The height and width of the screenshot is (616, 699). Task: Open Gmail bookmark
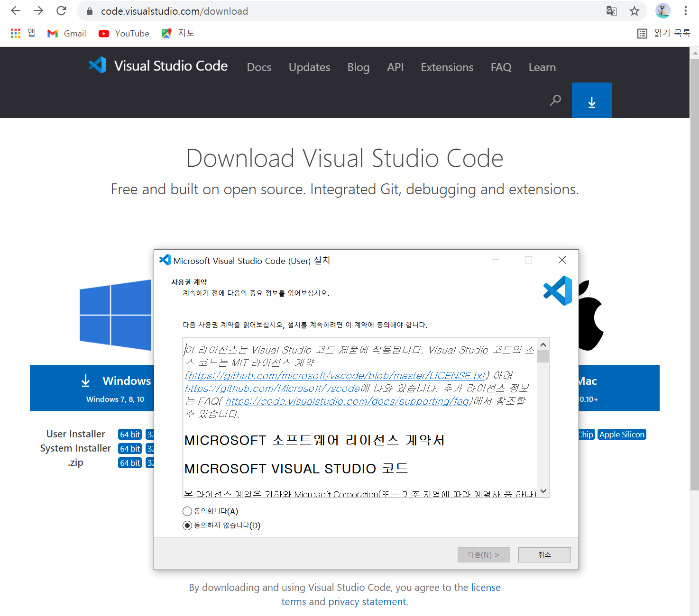pos(66,33)
